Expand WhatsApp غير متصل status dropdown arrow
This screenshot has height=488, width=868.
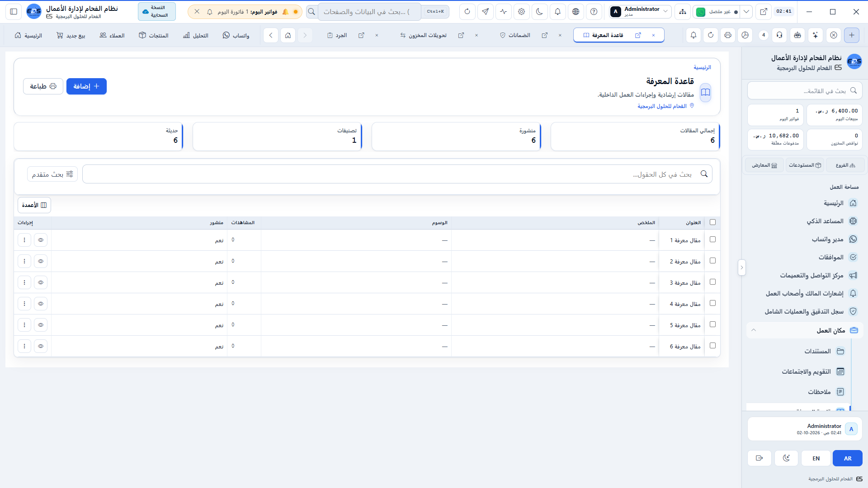[x=746, y=12]
